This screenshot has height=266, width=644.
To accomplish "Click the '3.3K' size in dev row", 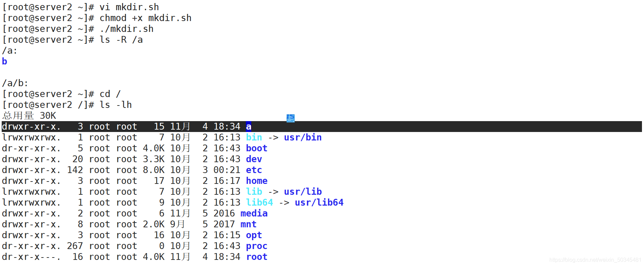I will 154,159.
